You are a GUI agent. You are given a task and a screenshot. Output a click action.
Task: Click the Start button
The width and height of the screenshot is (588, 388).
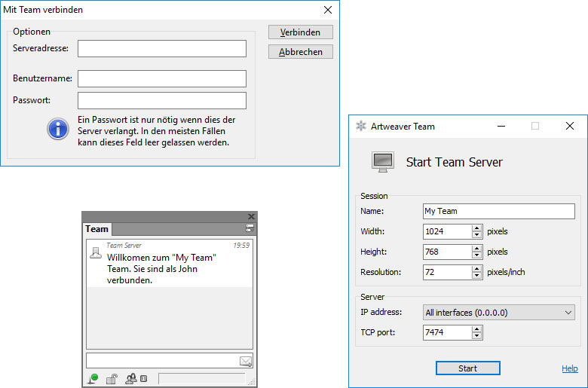[467, 368]
